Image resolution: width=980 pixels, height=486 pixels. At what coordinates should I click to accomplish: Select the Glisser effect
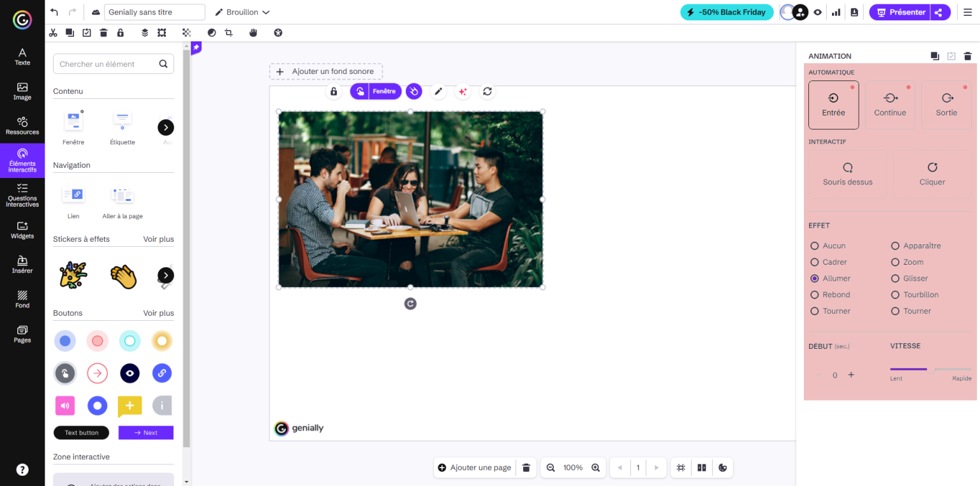click(895, 278)
